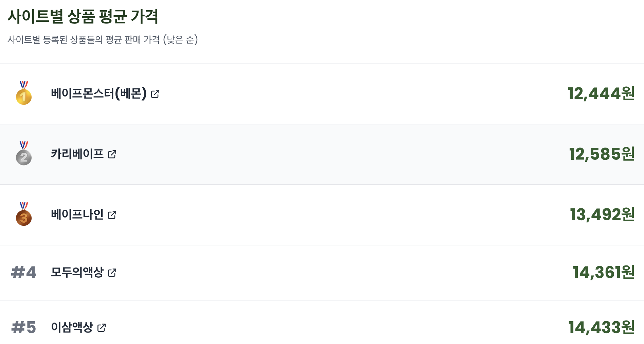Open external link icon beside 베이프몬스터(베몬)

point(155,94)
